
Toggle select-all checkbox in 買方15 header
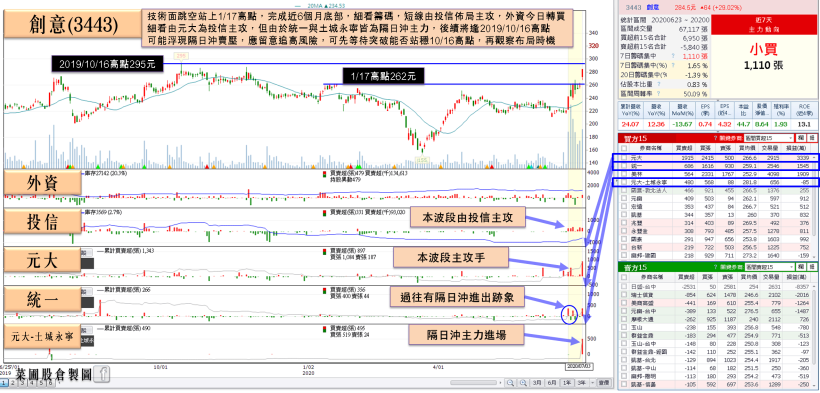point(624,148)
